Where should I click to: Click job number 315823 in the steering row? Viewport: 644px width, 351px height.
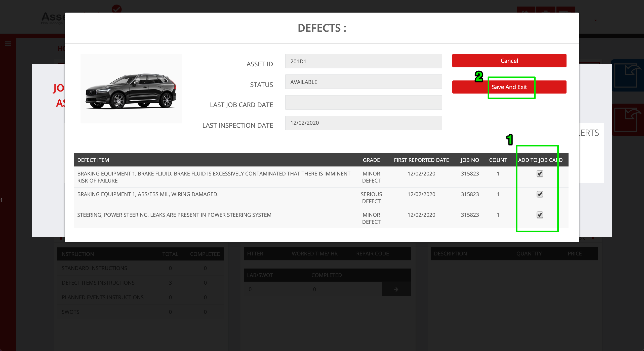coord(470,215)
